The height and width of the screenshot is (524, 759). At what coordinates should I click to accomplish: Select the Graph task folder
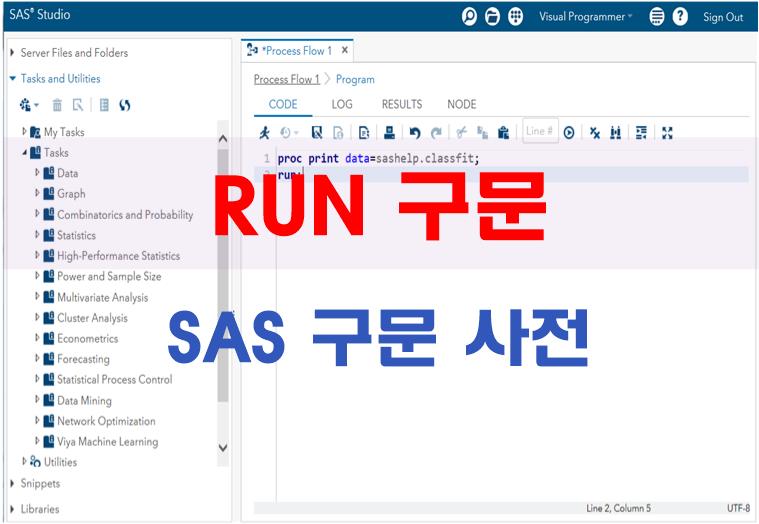(x=71, y=194)
